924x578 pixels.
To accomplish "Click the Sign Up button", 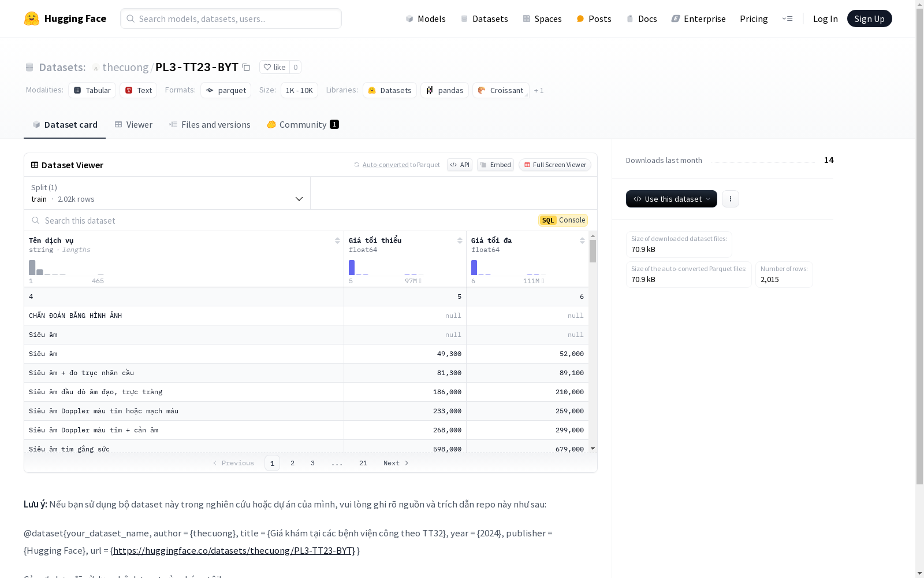I will click(x=869, y=18).
